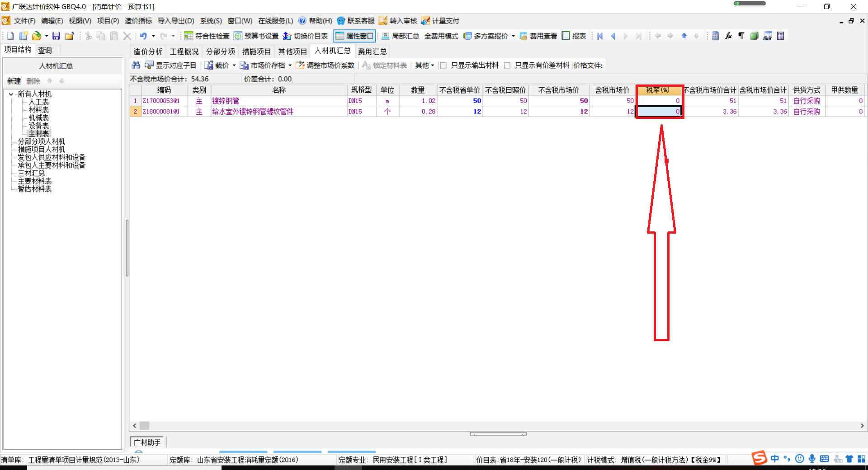This screenshot has width=868, height=470.
Task: Click 自行采购 in row 2
Action: tap(807, 112)
